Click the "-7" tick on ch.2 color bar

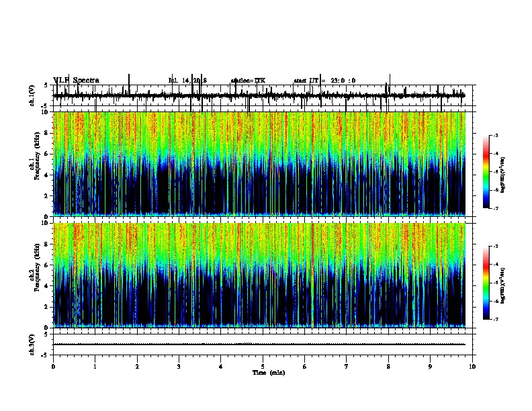point(495,319)
